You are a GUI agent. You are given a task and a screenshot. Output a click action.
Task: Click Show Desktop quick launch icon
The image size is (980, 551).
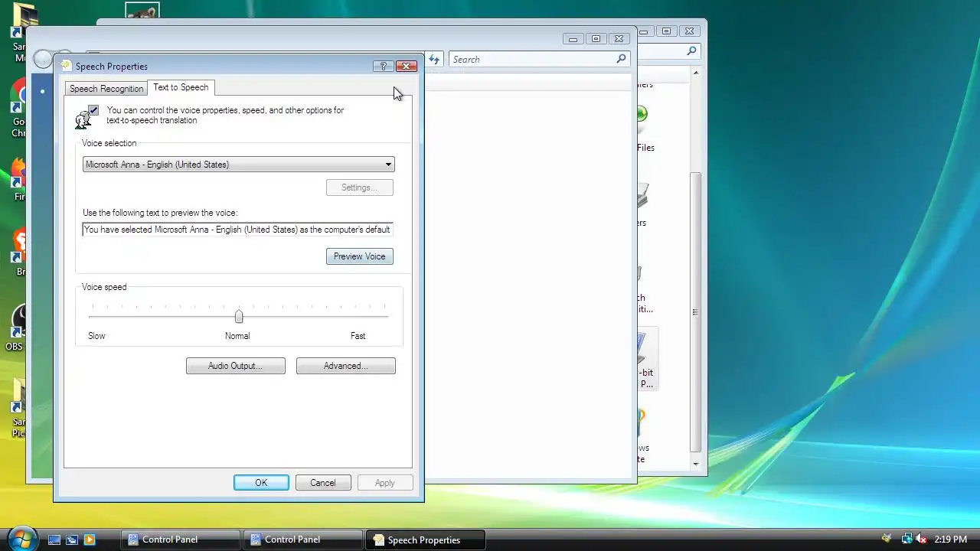click(x=54, y=540)
